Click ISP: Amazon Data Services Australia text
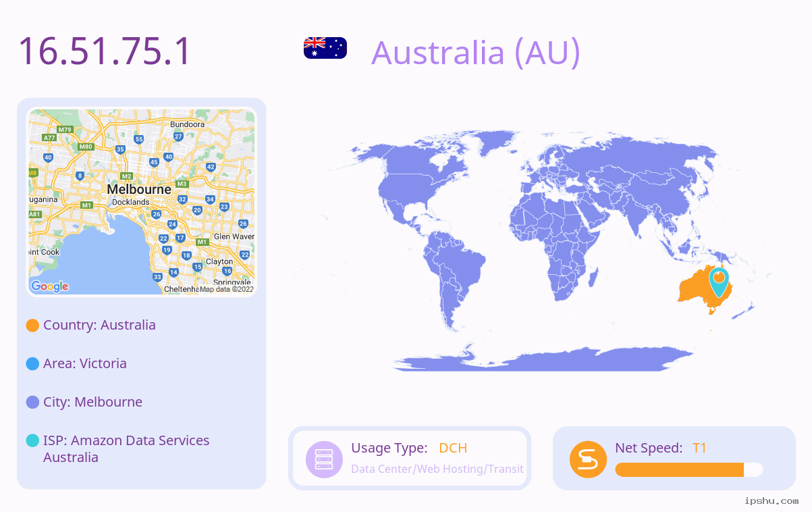Image resolution: width=812 pixels, height=512 pixels. (x=126, y=449)
